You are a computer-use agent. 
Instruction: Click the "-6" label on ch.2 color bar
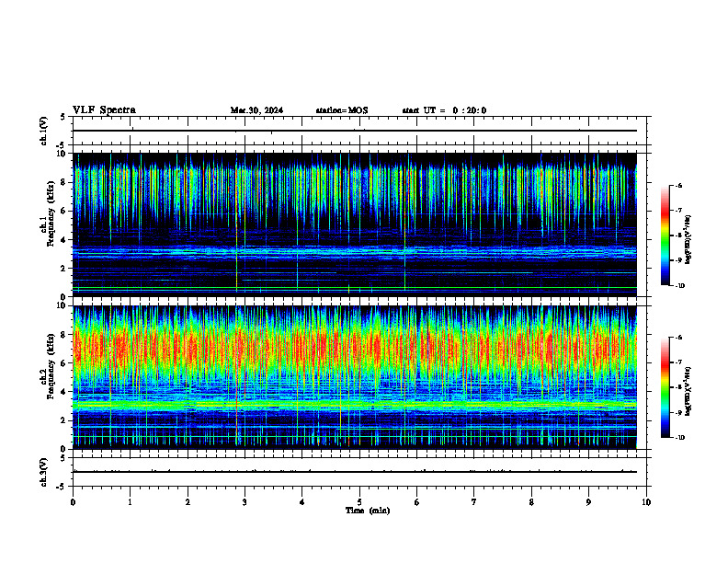[678, 338]
